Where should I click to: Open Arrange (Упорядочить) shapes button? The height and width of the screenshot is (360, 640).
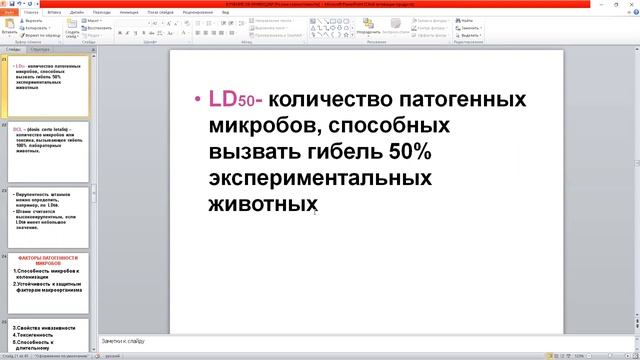point(368,26)
